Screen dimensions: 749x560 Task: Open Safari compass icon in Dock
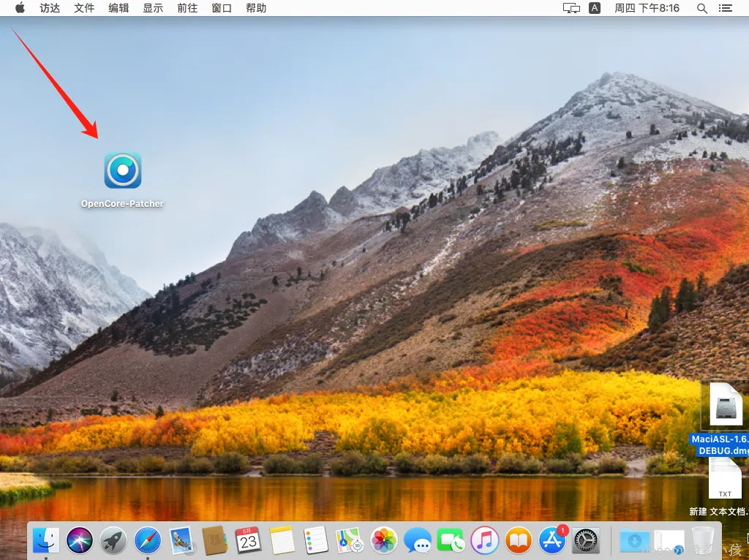pyautogui.click(x=148, y=541)
